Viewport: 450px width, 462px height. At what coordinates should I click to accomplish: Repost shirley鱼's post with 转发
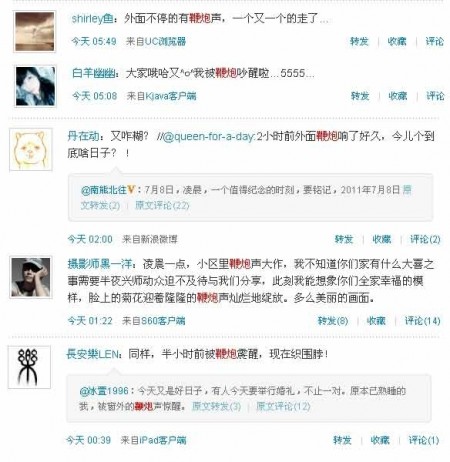tap(359, 41)
